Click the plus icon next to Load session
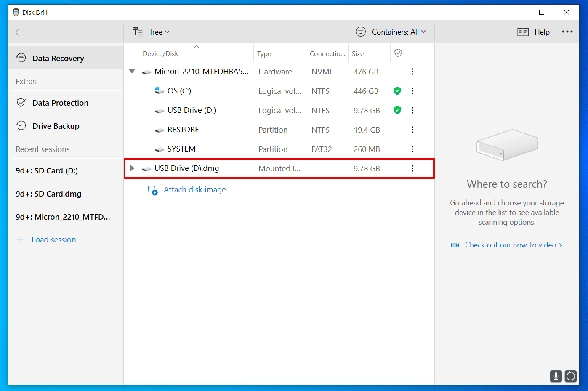 click(20, 240)
